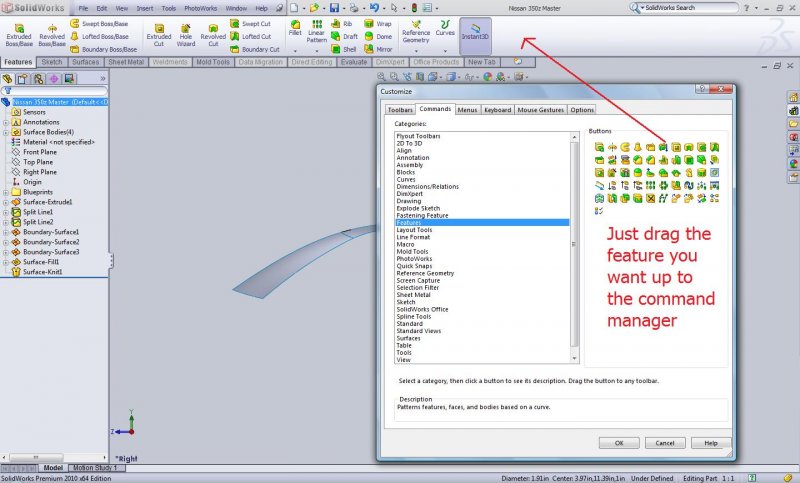Click Extruded Boss/Base tool

tap(19, 35)
